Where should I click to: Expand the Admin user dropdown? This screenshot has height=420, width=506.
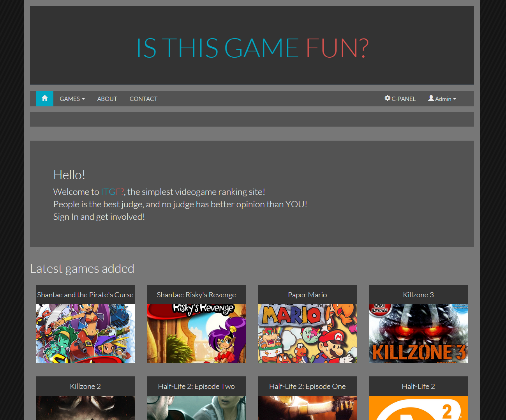point(442,99)
